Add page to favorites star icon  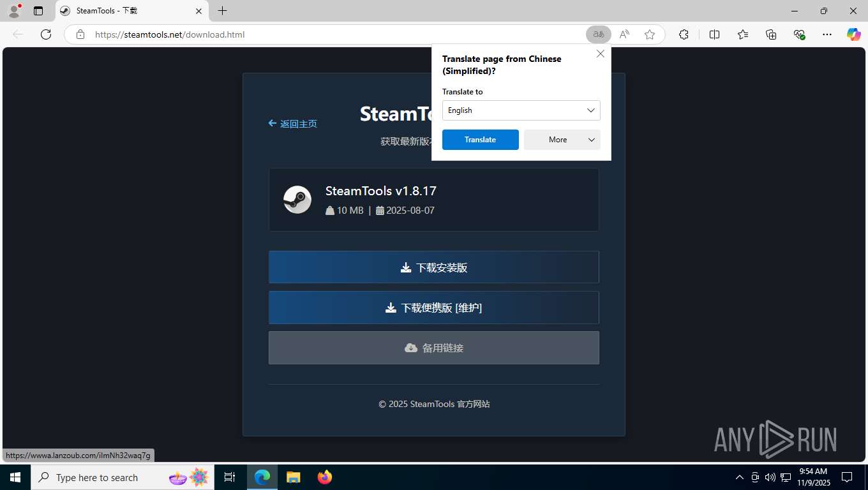coord(650,34)
